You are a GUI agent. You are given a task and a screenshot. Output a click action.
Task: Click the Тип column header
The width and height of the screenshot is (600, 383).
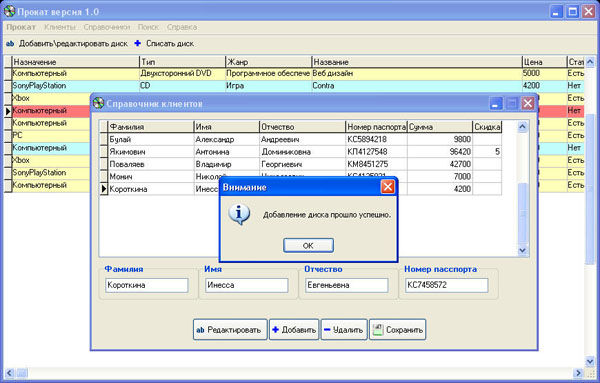(x=183, y=62)
